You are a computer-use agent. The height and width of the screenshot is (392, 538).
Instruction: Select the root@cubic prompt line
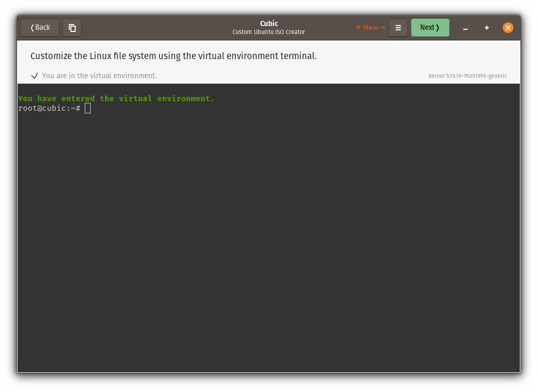(50, 108)
